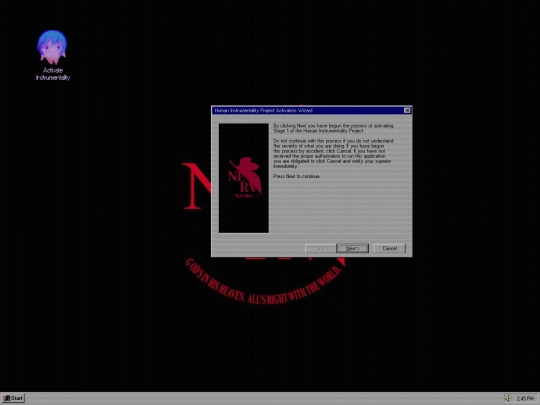Click the 2:45 PM taskbar clock
The image size is (540, 405).
click(525, 398)
